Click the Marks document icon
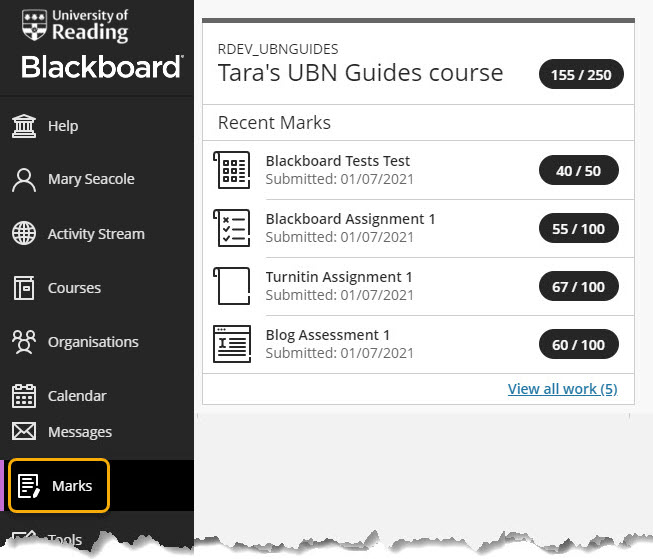 tap(29, 486)
